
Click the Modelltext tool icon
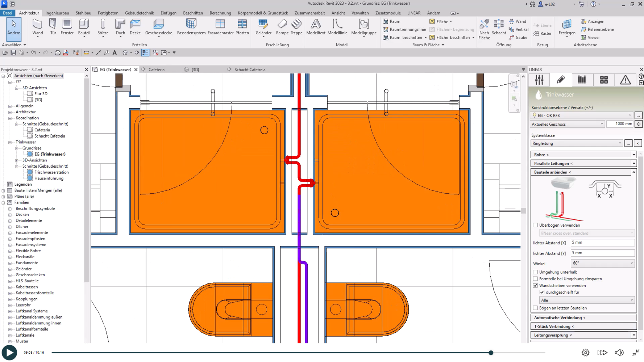315,27
